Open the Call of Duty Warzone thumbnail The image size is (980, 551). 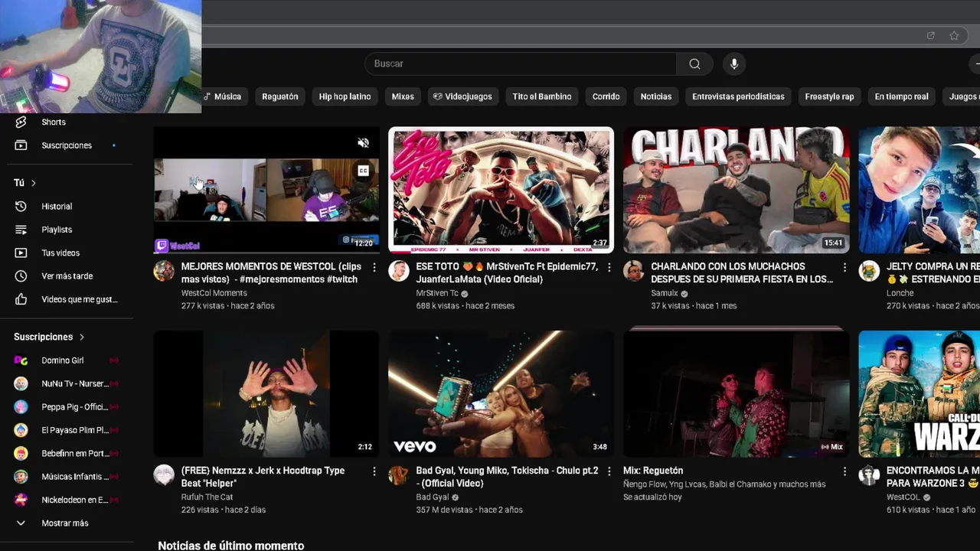click(x=919, y=394)
